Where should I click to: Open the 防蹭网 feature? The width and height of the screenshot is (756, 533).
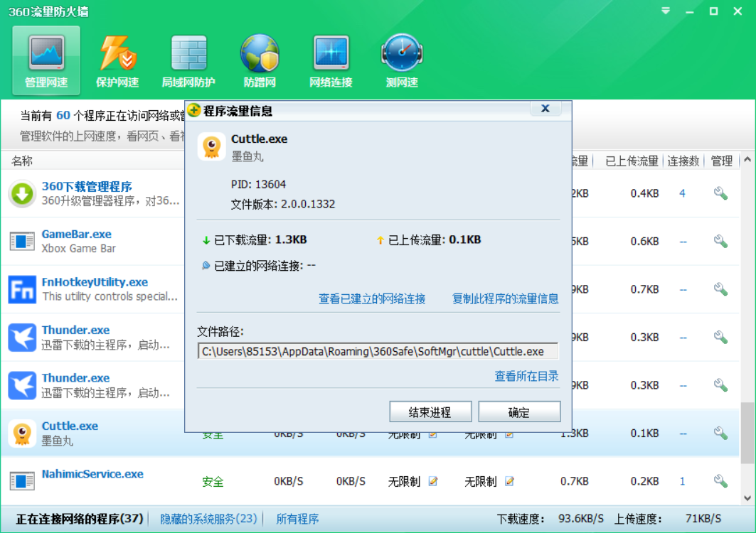[259, 60]
